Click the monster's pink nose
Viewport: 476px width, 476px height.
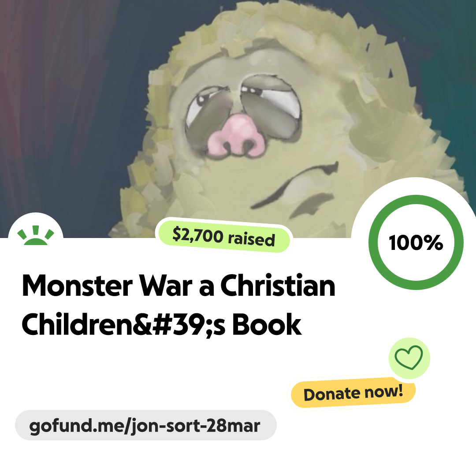point(235,137)
